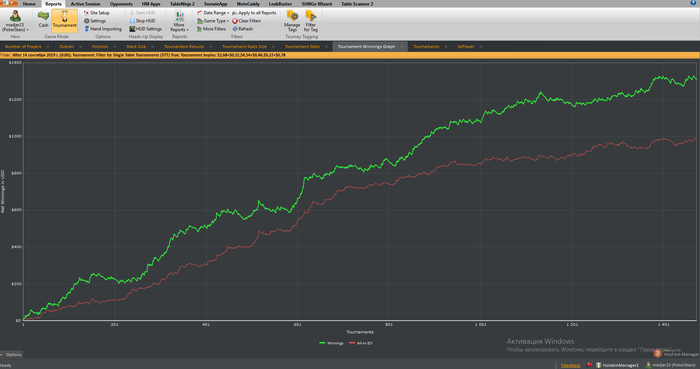The height and width of the screenshot is (369, 700).
Task: Close the Position report tab
Action: (x=115, y=46)
